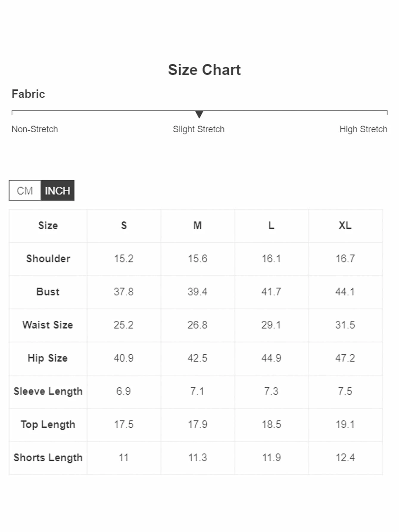This screenshot has height=532, width=399.
Task: Click the Fabric section heading
Action: click(28, 94)
